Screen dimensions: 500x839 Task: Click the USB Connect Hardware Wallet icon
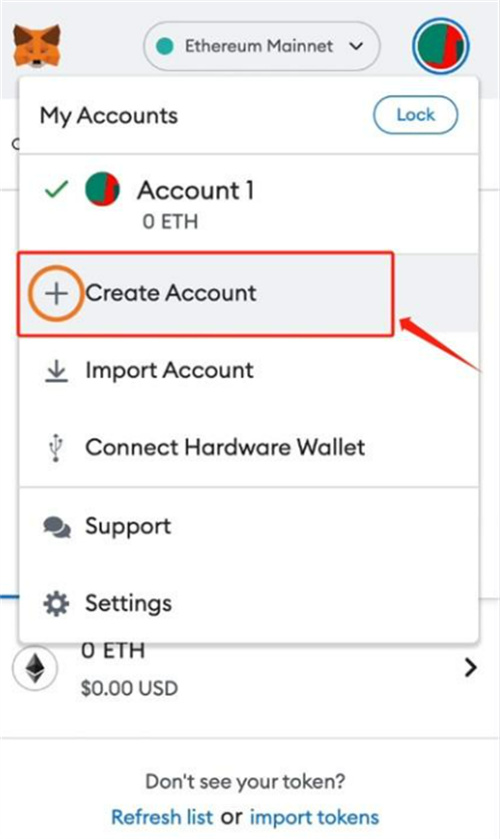56,448
